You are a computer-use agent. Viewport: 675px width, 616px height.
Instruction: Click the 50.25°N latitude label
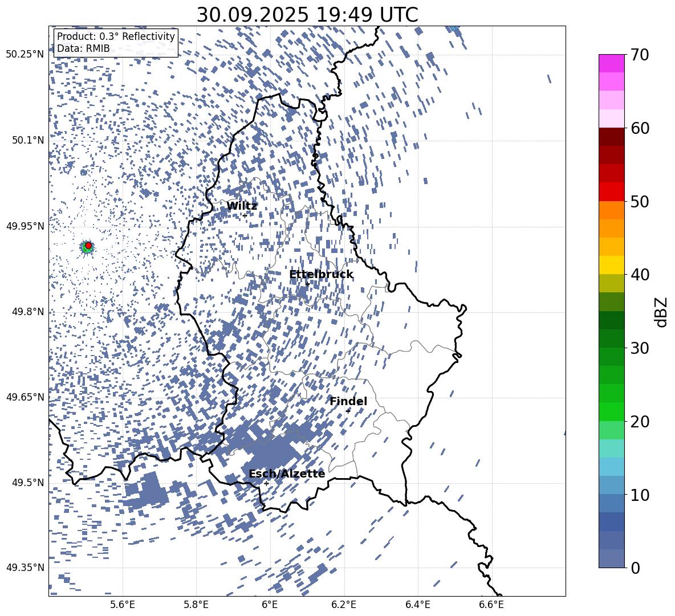click(26, 55)
